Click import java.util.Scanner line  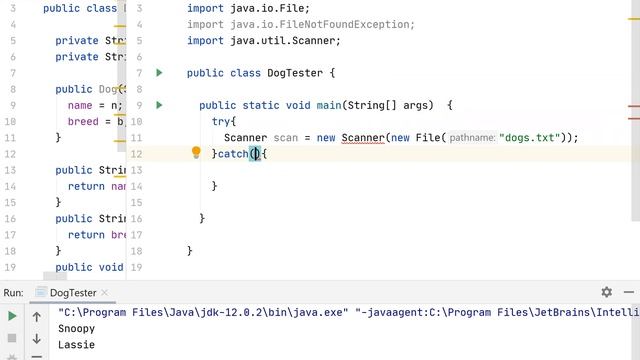pos(264,41)
